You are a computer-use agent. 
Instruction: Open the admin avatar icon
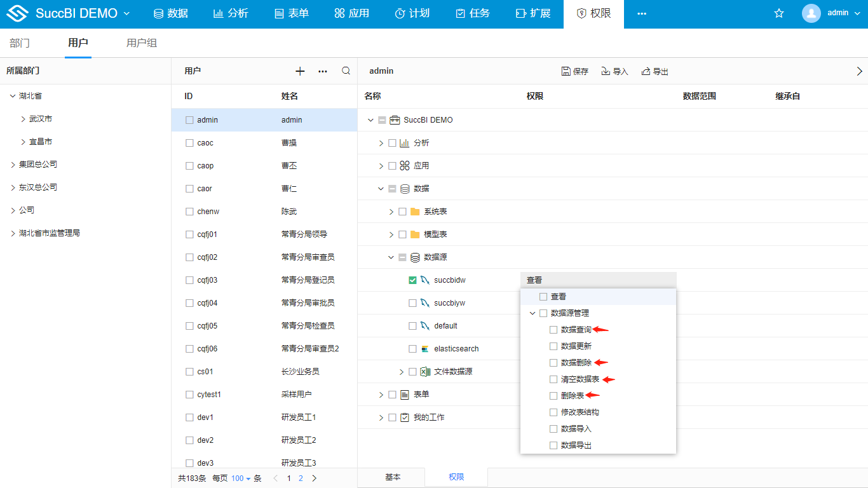pyautogui.click(x=811, y=13)
